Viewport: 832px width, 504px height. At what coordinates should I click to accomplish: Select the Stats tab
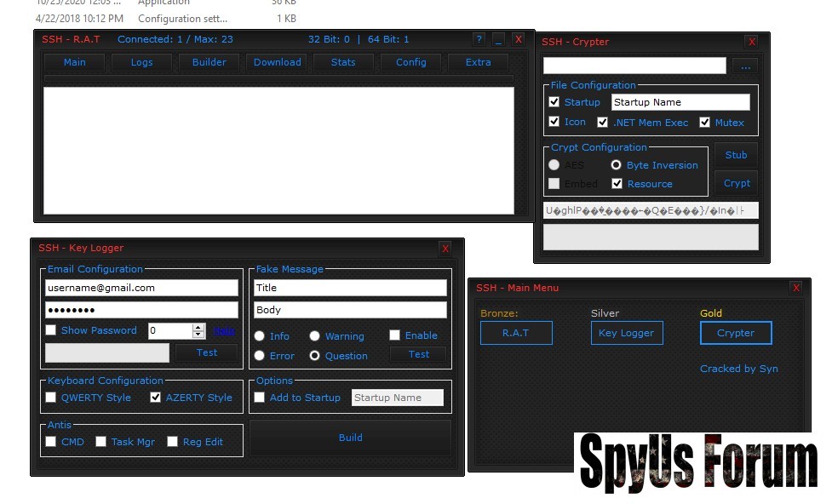click(343, 62)
